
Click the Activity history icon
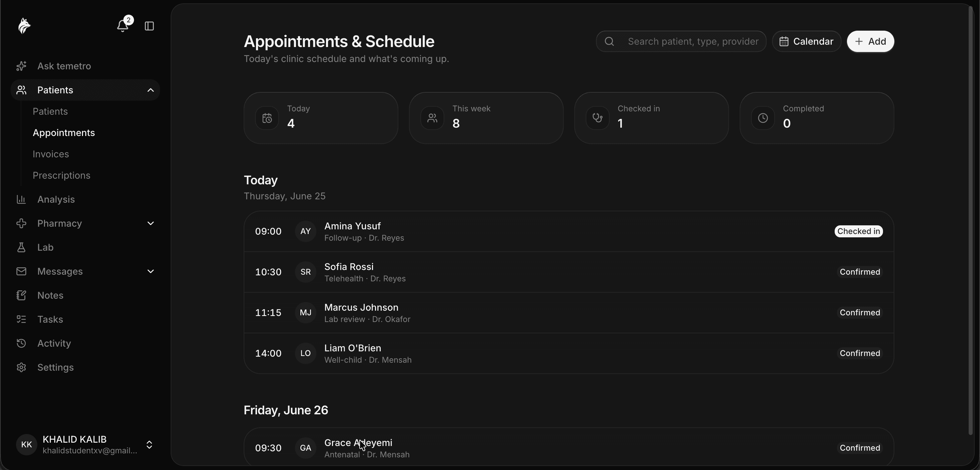tap(21, 343)
